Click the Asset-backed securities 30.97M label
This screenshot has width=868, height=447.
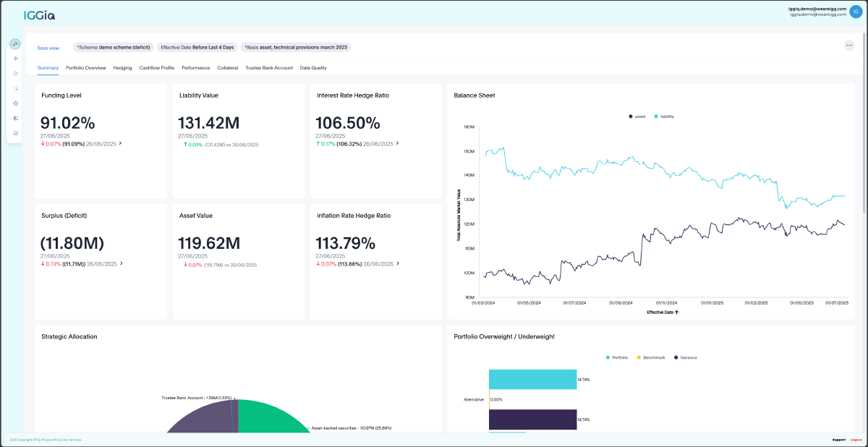tap(351, 428)
